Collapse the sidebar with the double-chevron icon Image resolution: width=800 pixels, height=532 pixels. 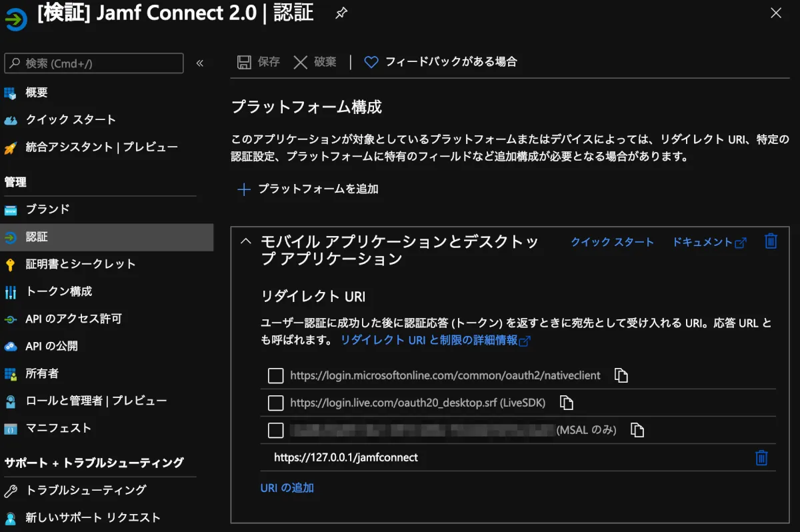click(x=199, y=63)
